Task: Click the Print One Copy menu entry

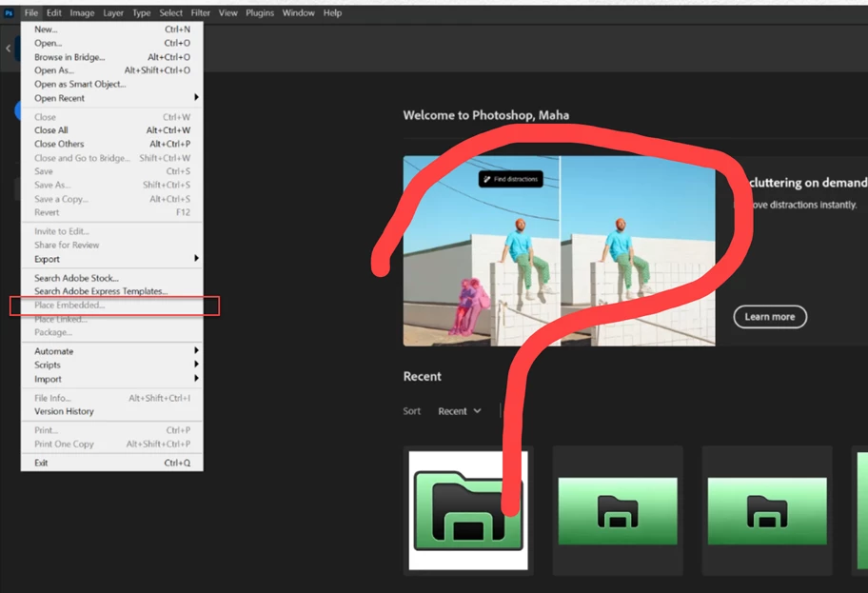Action: click(111, 445)
